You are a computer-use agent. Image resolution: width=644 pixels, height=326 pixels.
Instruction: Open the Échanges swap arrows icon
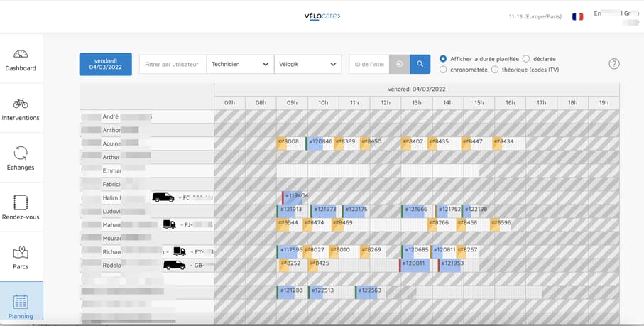21,153
